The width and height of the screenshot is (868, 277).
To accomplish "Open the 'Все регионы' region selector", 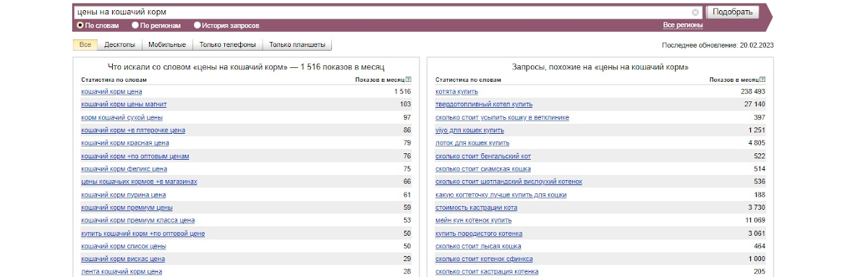I will pyautogui.click(x=683, y=25).
